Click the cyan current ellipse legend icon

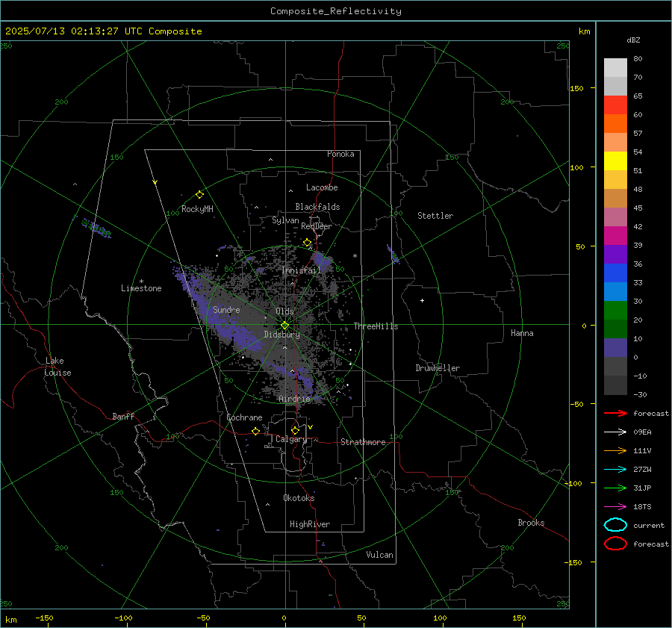(x=615, y=525)
